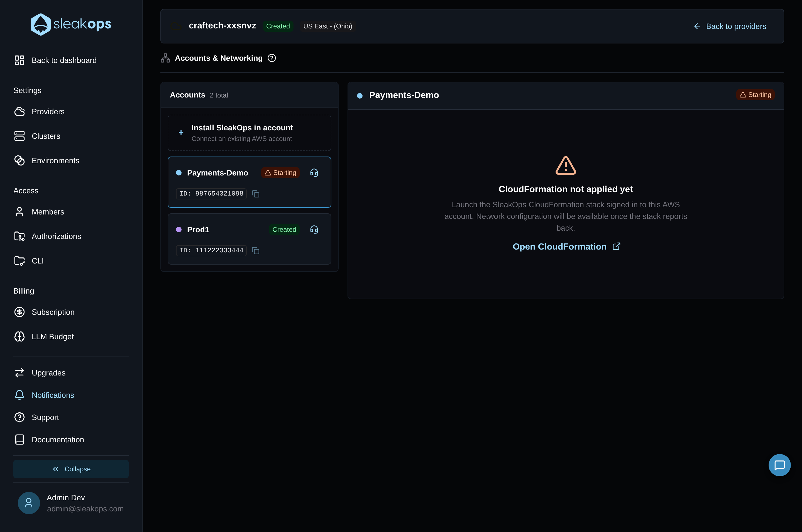
Task: Open LLM Budget page
Action: click(44, 336)
